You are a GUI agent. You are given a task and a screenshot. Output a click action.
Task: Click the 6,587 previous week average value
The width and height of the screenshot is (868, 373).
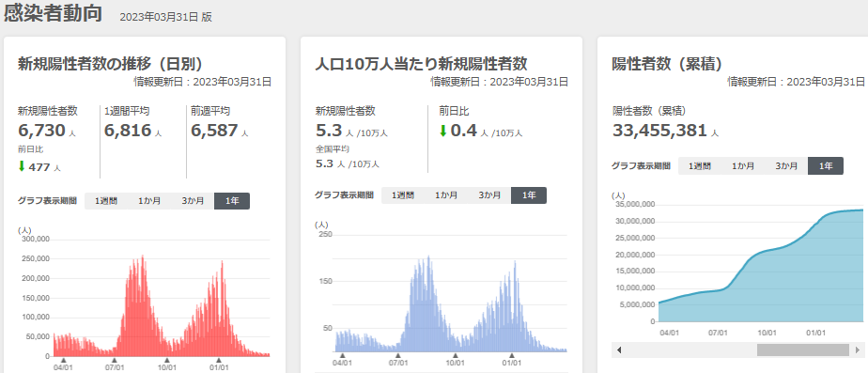pos(214,131)
